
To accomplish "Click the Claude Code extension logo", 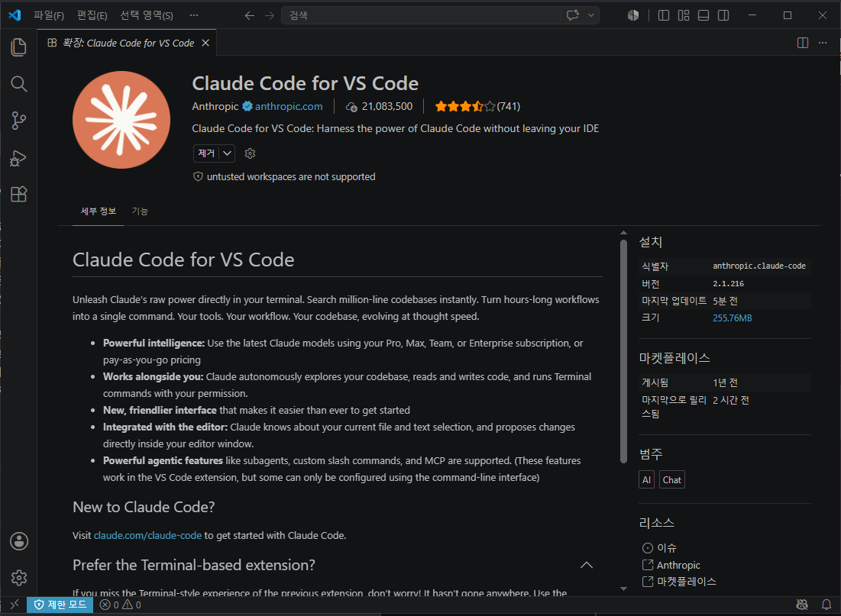I will (x=121, y=120).
